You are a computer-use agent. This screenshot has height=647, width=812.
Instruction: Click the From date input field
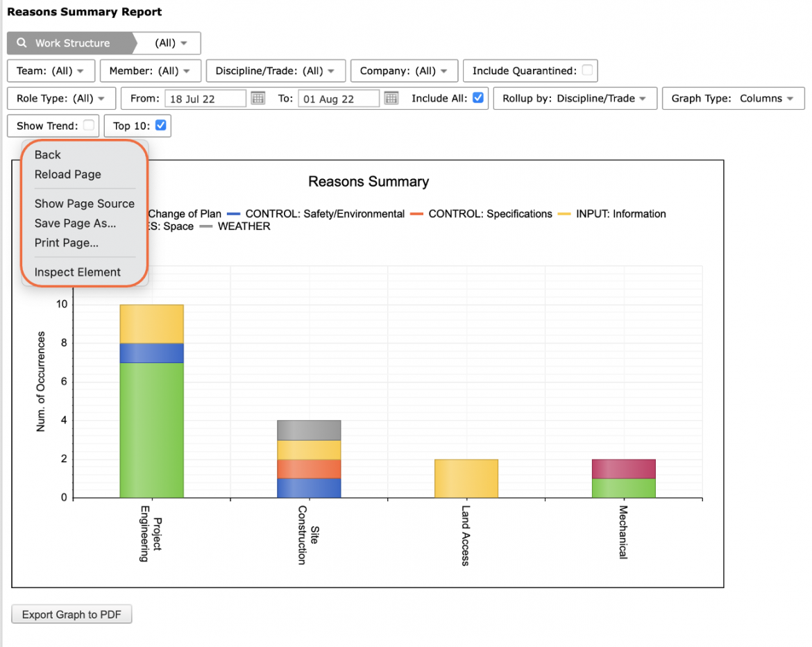205,99
